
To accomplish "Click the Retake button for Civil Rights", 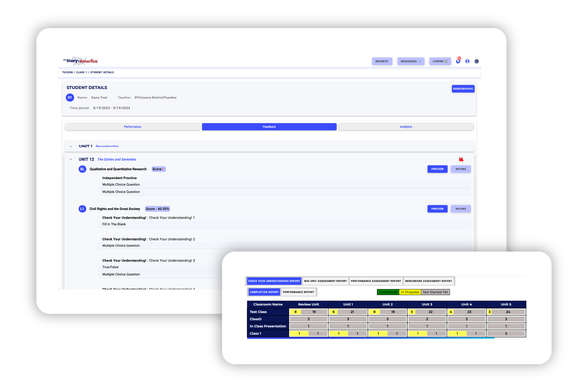I will [461, 209].
